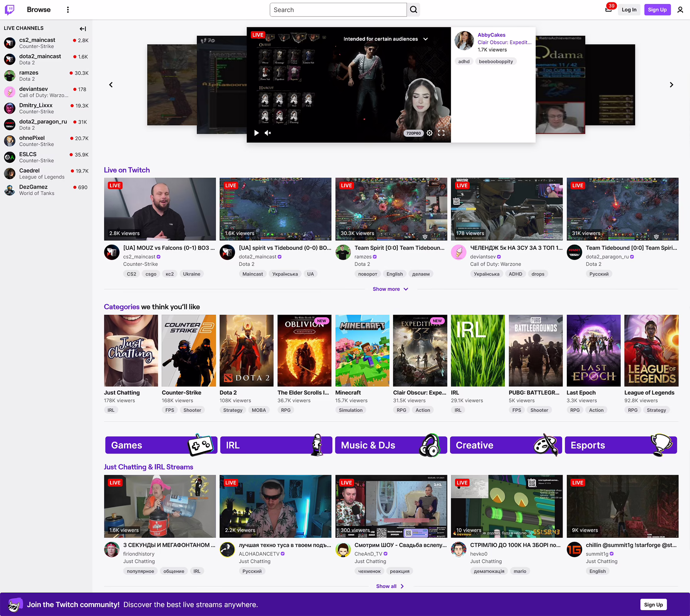Open ramzes stream thumbnail with 30.3K viewers
The height and width of the screenshot is (616, 690).
click(x=391, y=209)
